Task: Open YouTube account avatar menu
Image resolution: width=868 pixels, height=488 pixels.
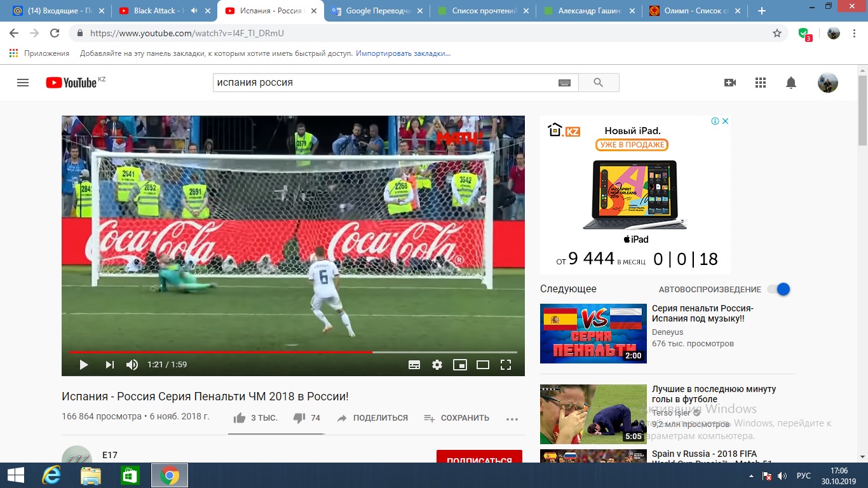Action: click(827, 83)
